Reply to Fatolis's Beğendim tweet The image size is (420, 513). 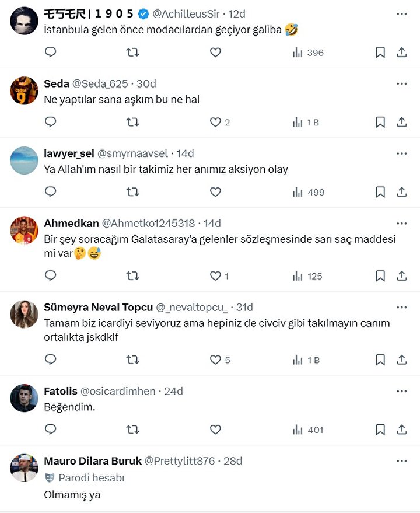click(51, 430)
